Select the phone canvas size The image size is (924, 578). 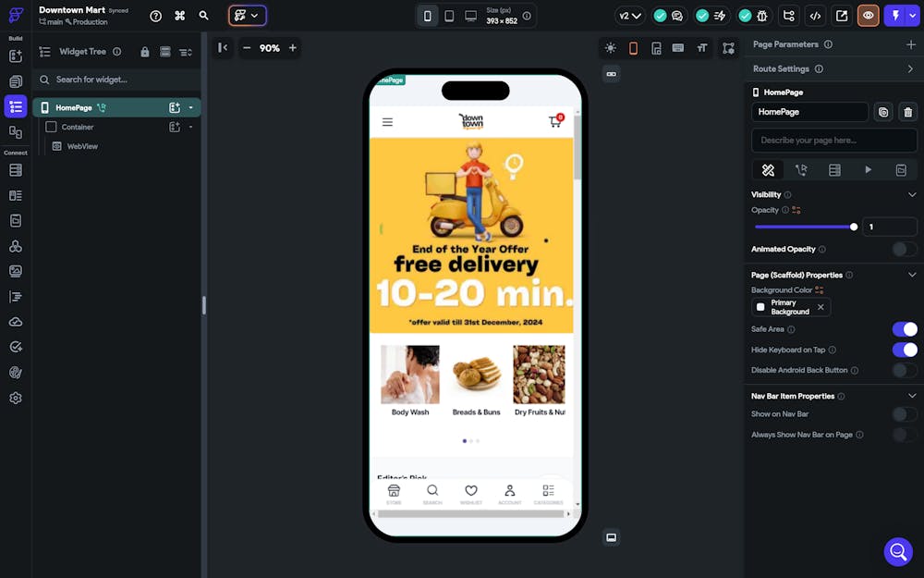[428, 16]
